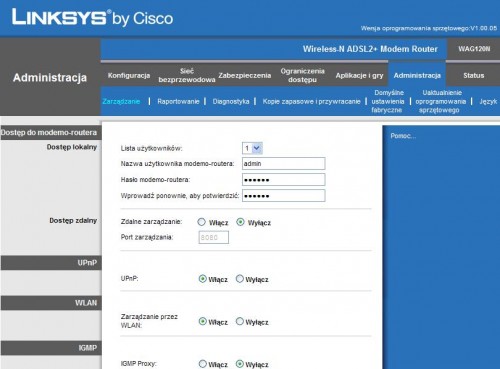Click the Pomoc... help link
500x369 pixels.
click(x=403, y=136)
